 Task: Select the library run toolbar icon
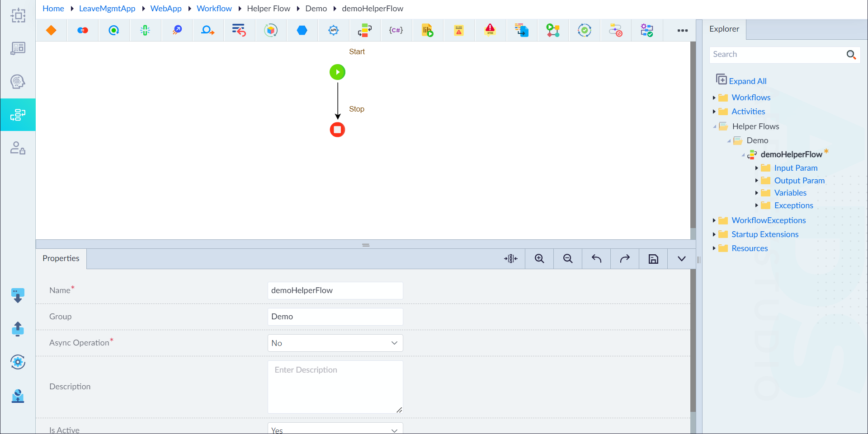(427, 30)
